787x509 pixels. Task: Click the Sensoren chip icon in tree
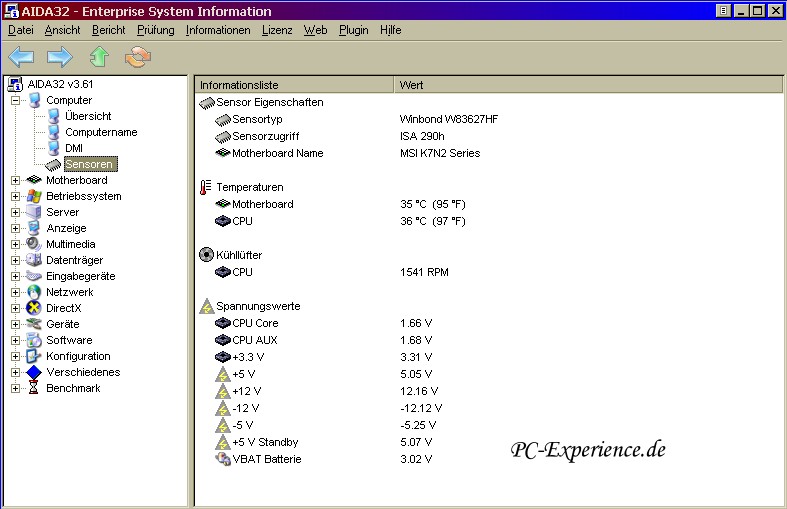coord(53,164)
